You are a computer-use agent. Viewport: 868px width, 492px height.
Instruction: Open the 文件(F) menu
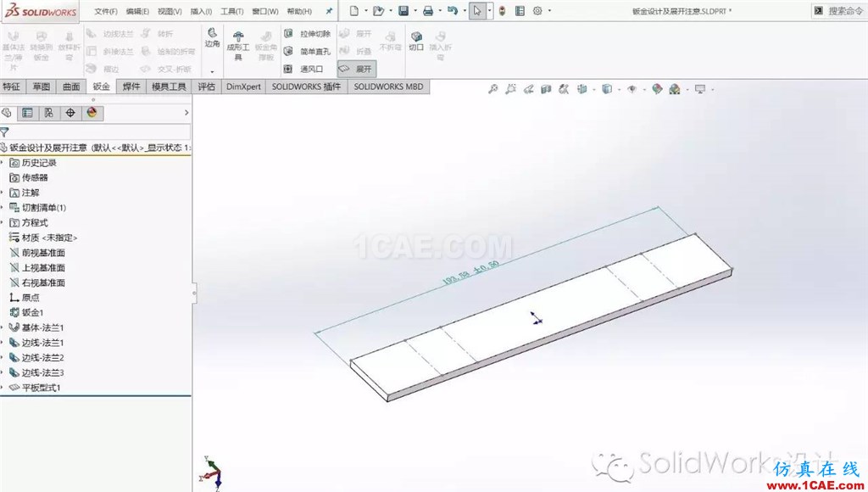pyautogui.click(x=106, y=11)
